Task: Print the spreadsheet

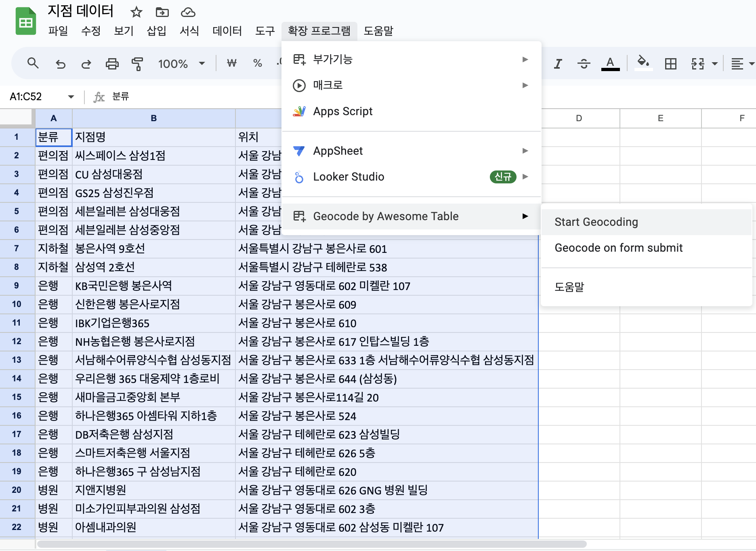Action: [x=112, y=63]
